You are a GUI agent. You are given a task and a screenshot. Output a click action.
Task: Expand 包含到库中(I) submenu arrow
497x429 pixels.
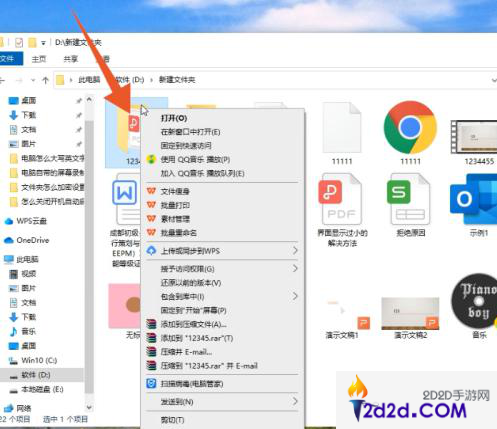click(x=295, y=296)
